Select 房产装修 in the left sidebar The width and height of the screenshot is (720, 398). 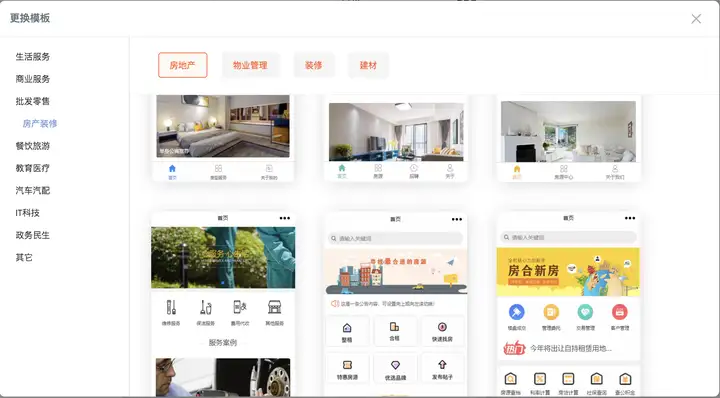(40, 123)
